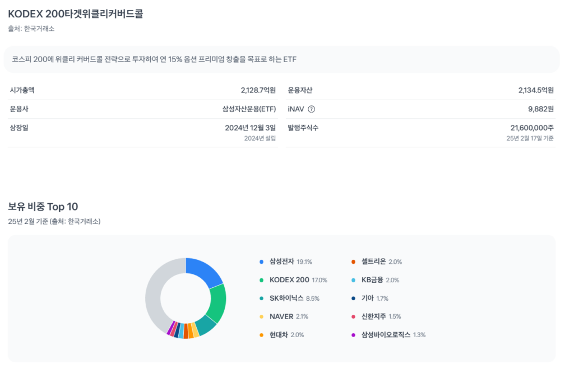Select the 운용자산 label

[300, 90]
